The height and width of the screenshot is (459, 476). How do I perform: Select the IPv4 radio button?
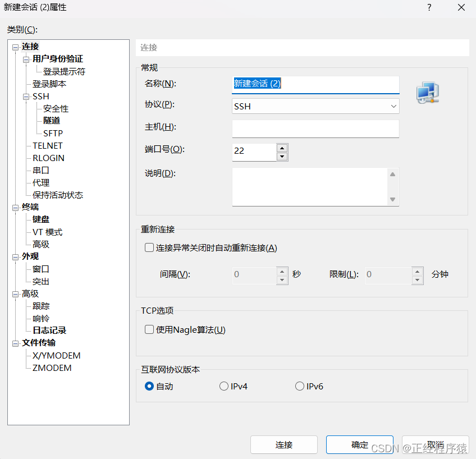point(224,386)
